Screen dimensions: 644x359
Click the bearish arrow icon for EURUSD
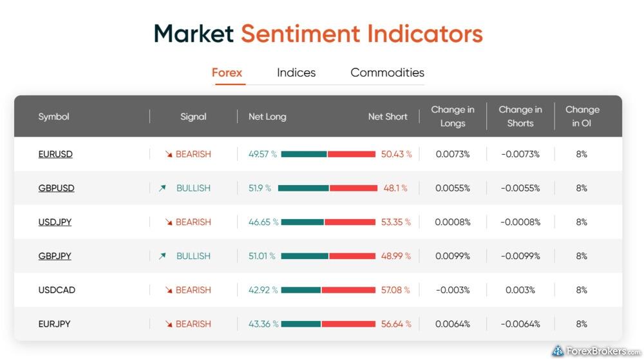coord(169,154)
